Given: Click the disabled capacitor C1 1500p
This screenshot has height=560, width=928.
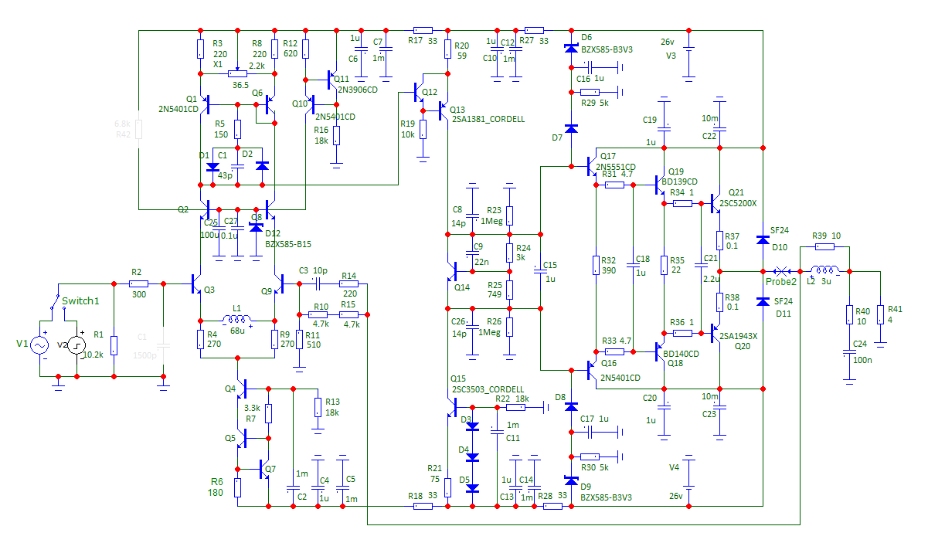Looking at the screenshot, I should pos(163,345).
